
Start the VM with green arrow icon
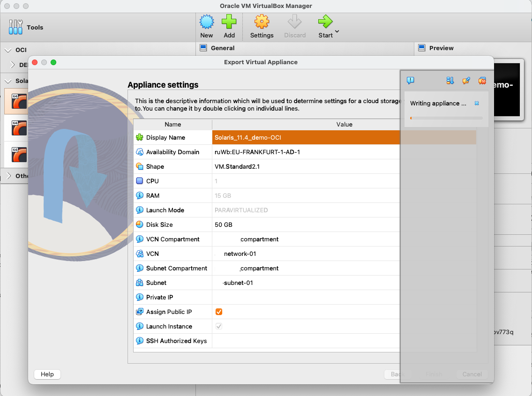(325, 22)
